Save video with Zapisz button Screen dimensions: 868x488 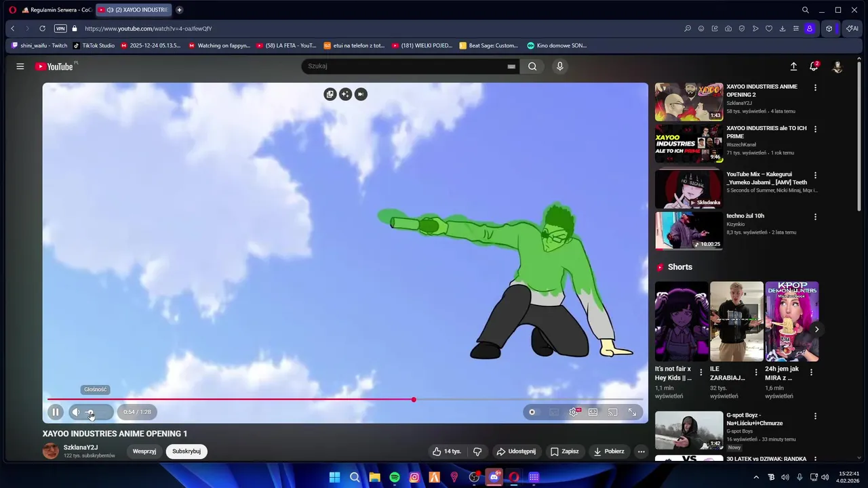pos(565,451)
